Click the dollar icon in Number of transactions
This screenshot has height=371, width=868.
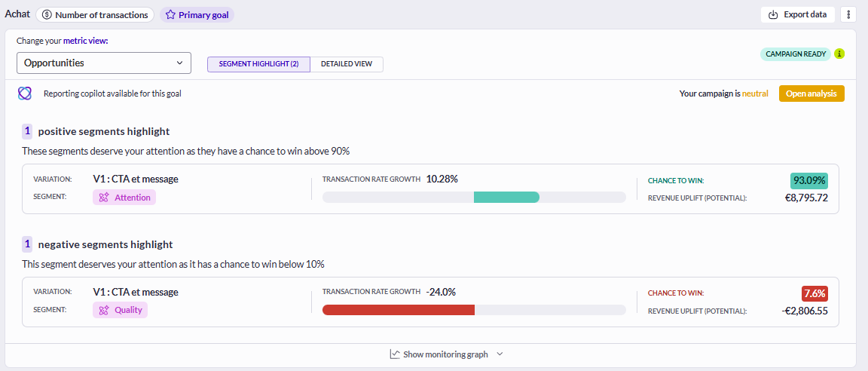click(x=47, y=15)
